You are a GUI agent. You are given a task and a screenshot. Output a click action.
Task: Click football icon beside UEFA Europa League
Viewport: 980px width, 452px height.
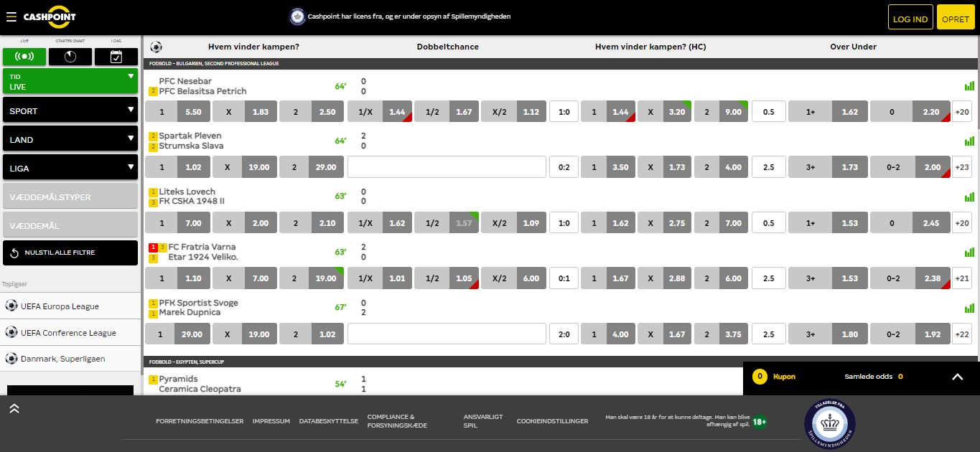point(11,306)
